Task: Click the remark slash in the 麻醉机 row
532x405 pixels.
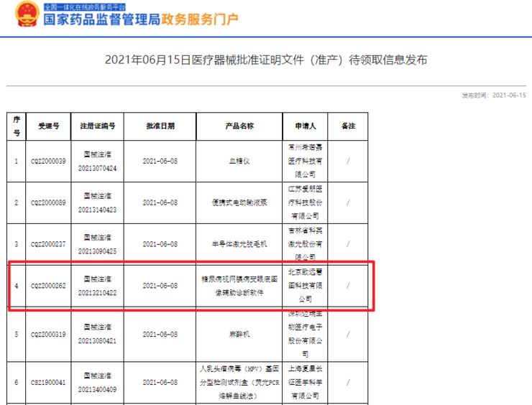Action: [348, 335]
